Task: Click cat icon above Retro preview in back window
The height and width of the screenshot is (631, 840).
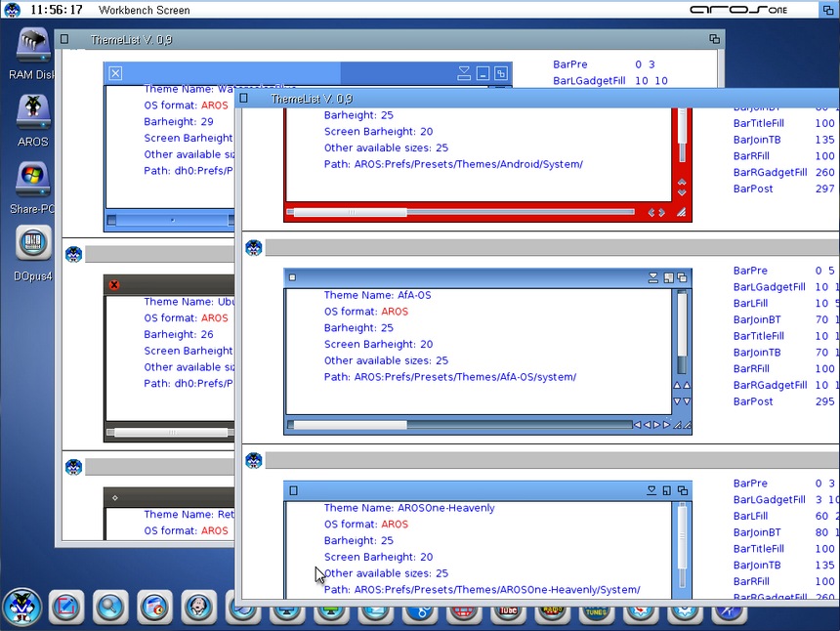Action: 73,467
